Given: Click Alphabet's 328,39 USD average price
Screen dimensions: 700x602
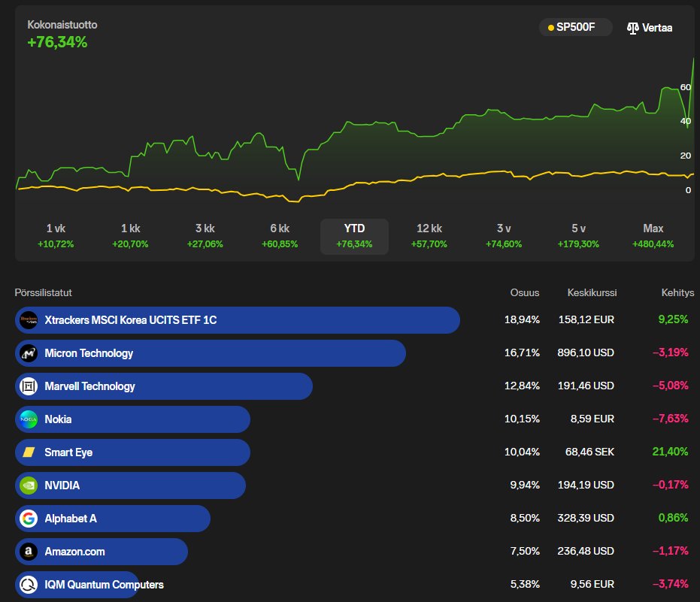Looking at the screenshot, I should pos(586,518).
